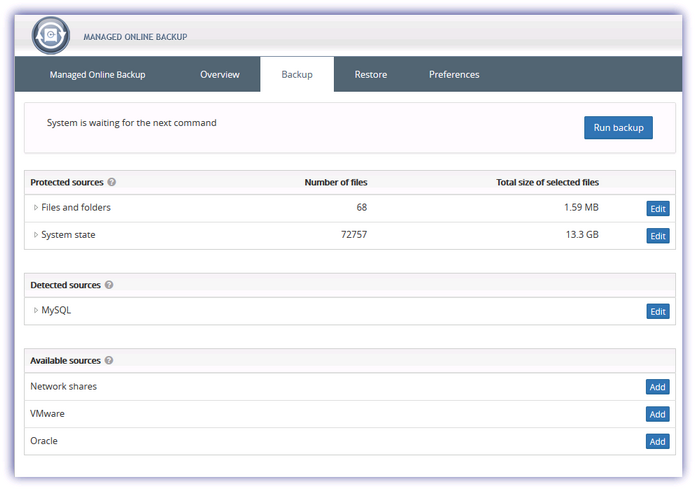This screenshot has height=489, width=695.
Task: Click the file count value 72757
Action: click(354, 235)
